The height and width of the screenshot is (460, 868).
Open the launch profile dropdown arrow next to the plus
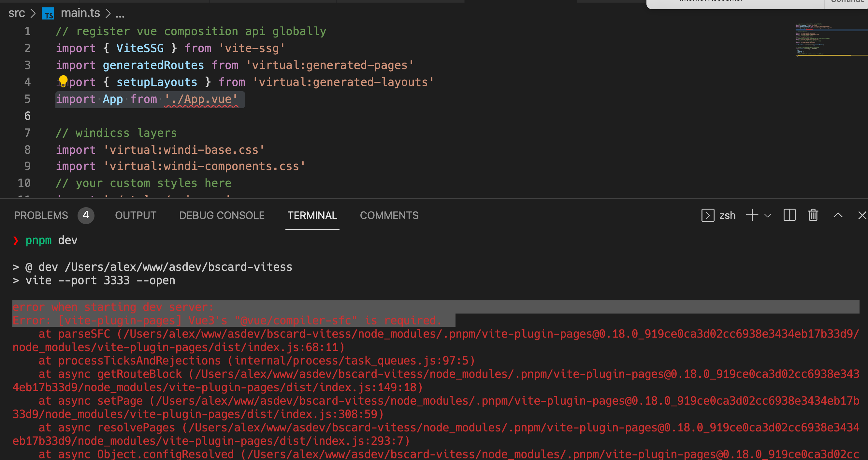pos(768,215)
